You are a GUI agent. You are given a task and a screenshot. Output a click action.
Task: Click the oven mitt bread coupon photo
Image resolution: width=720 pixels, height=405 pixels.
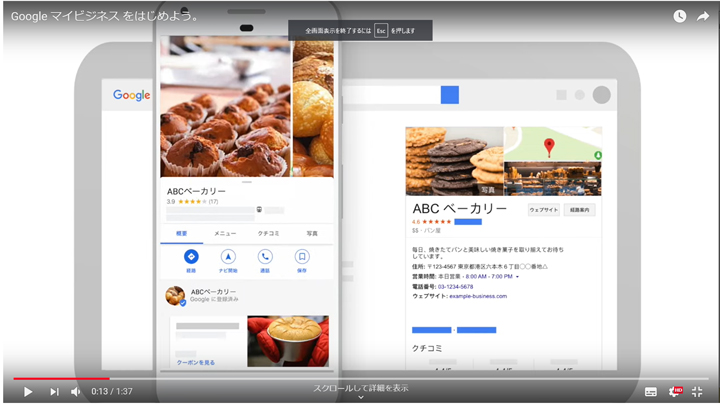click(288, 341)
